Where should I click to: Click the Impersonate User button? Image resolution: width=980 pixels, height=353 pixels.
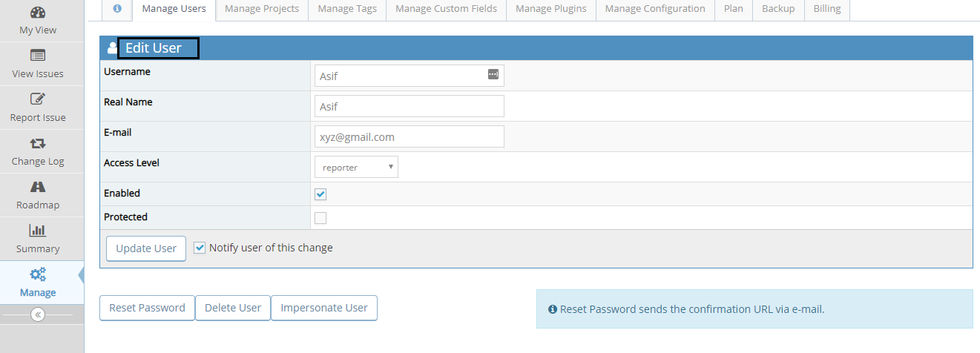click(x=324, y=308)
